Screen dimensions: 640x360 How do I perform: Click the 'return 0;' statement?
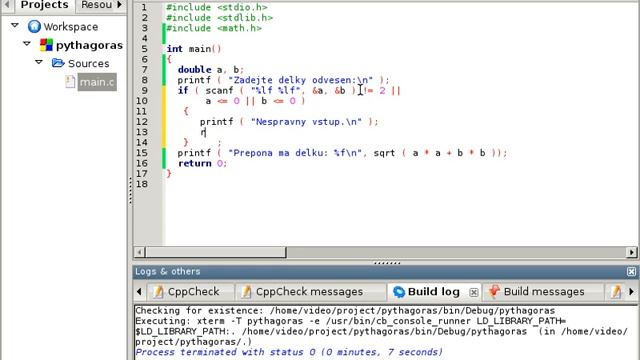pos(202,163)
